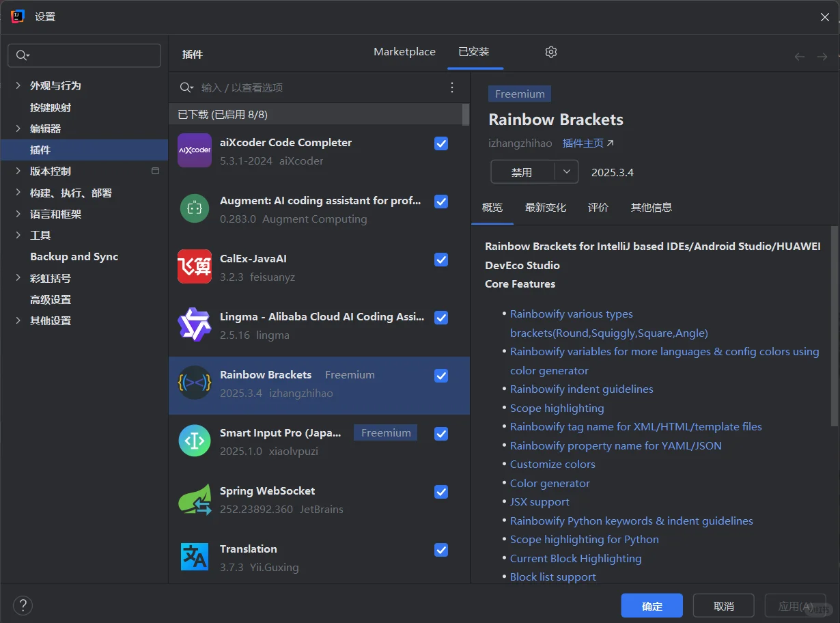Screen dimensions: 840x623
Task: Click the plugin description vertical scrollbar
Action: click(834, 326)
